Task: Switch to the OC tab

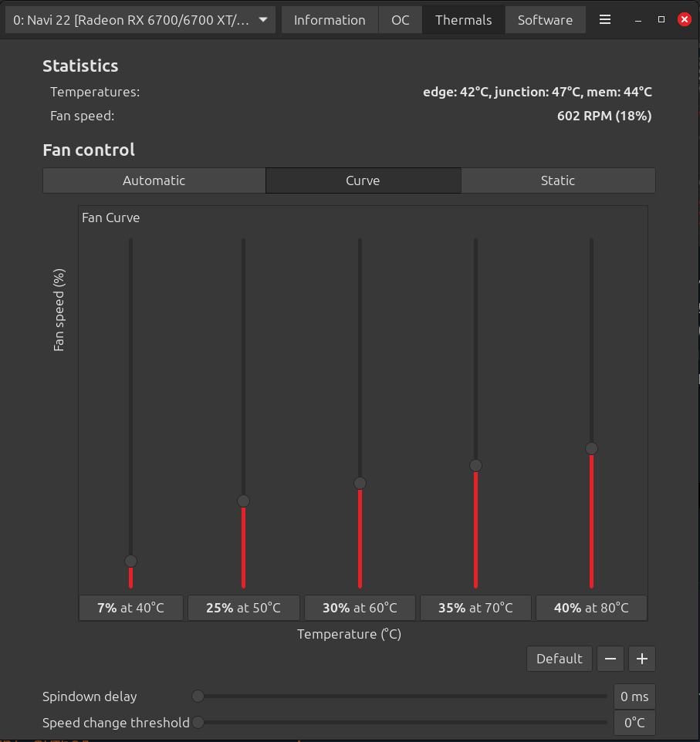Action: click(401, 20)
